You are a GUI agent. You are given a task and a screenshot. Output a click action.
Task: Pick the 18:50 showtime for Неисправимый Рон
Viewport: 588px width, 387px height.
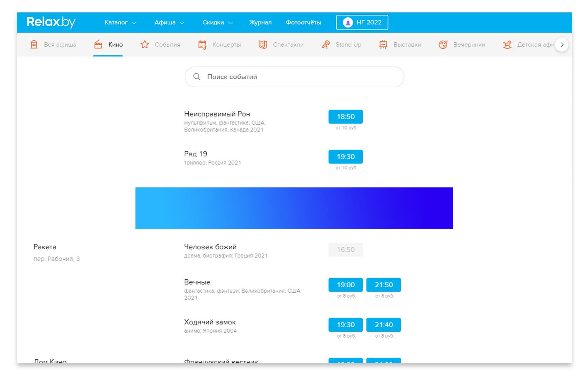[x=345, y=117]
